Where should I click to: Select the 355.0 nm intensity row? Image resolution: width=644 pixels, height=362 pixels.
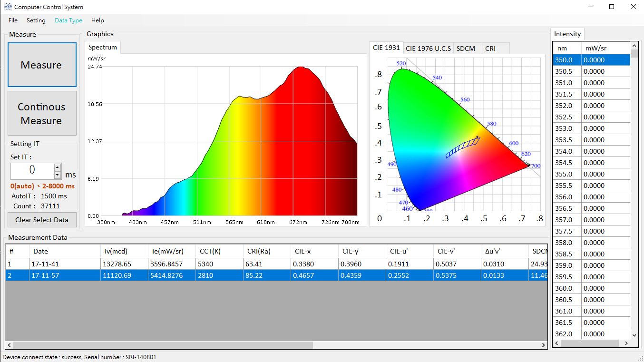coord(592,174)
